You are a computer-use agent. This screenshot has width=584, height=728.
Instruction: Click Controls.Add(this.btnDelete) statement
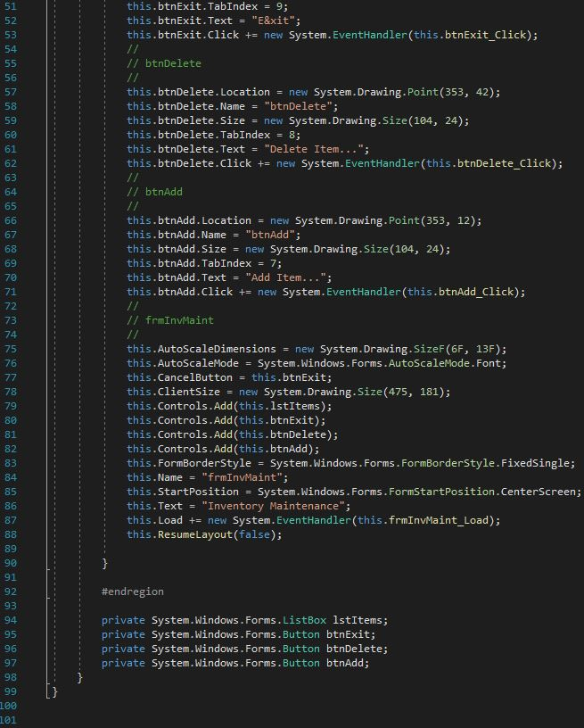coord(233,435)
